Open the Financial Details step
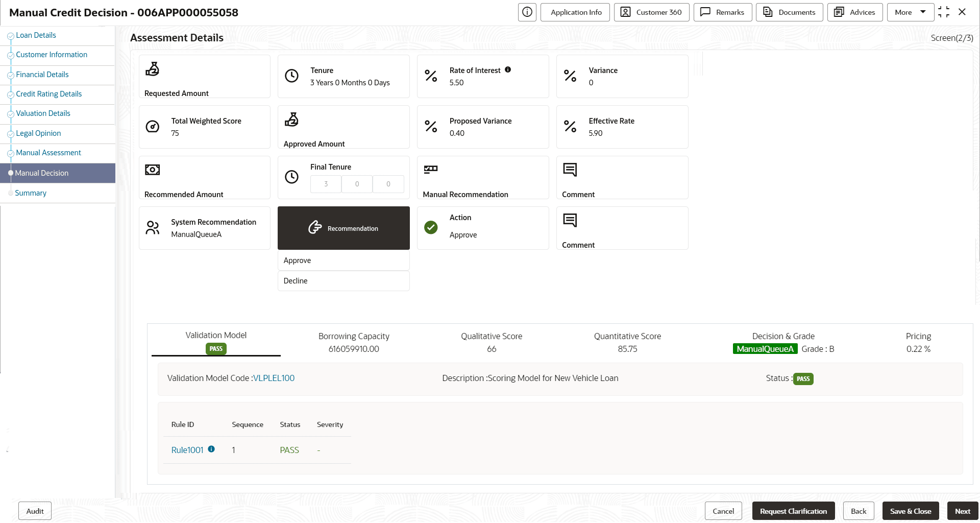The width and height of the screenshot is (980, 523). pyautogui.click(x=42, y=75)
